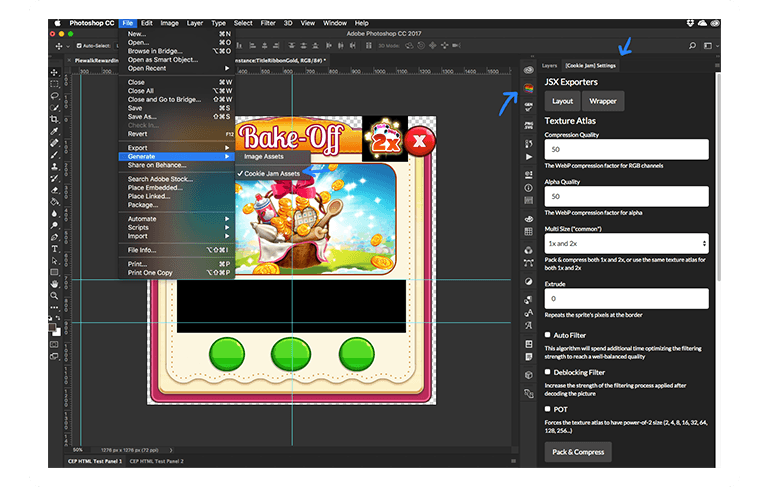
Task: Choose Cookie Jam Assets from the submenu
Action: [271, 173]
